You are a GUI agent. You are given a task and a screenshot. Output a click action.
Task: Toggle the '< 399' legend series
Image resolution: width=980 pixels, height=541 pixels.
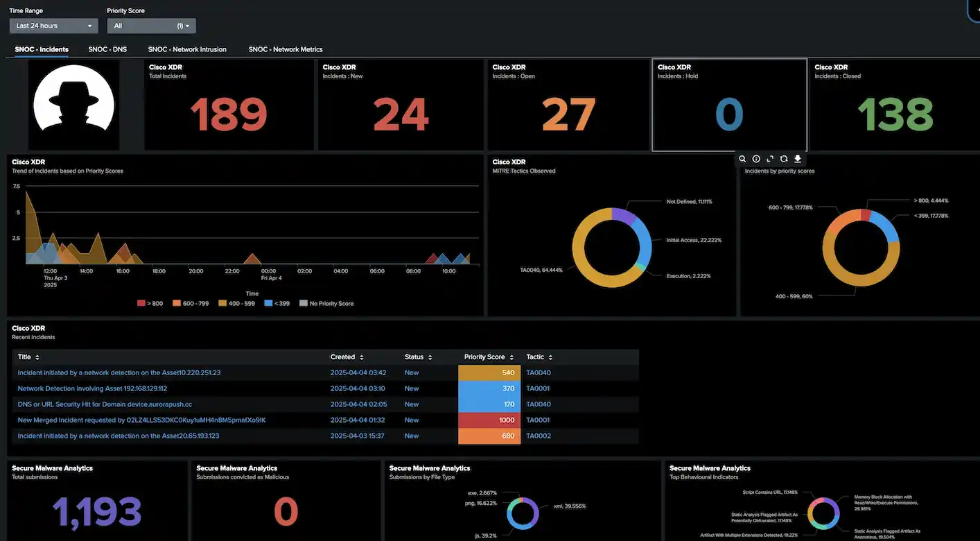point(278,302)
